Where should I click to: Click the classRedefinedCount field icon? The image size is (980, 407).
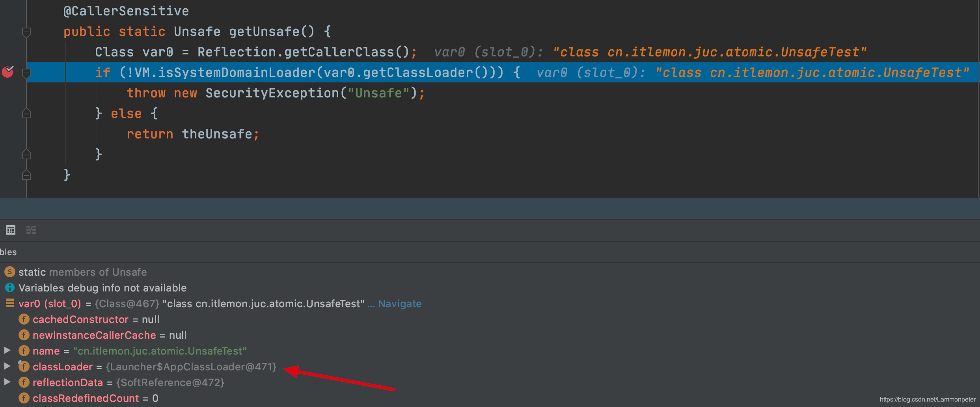tap(24, 398)
